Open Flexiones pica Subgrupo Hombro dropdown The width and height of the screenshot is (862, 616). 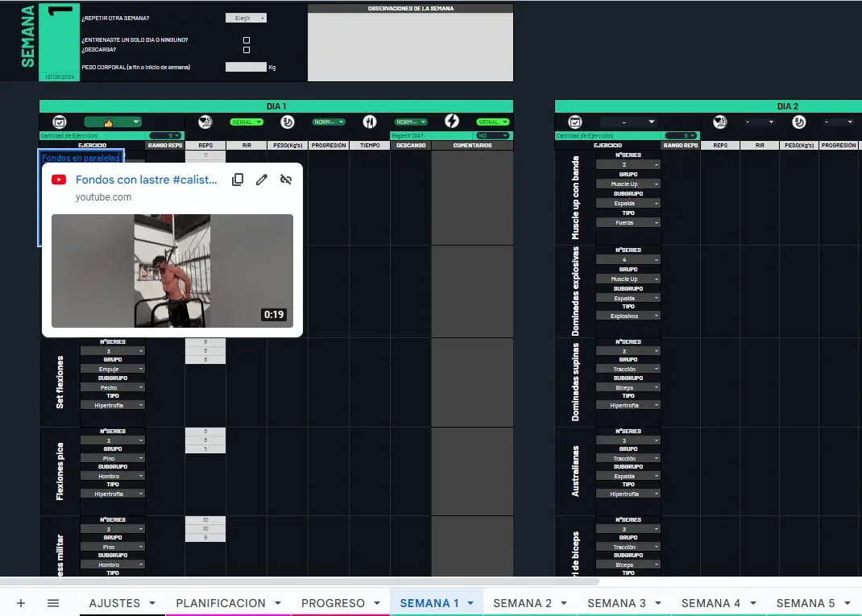click(x=113, y=477)
